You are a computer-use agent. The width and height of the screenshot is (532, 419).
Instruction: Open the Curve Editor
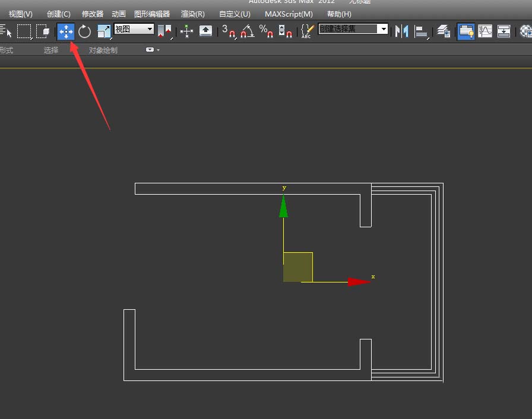tap(485, 31)
